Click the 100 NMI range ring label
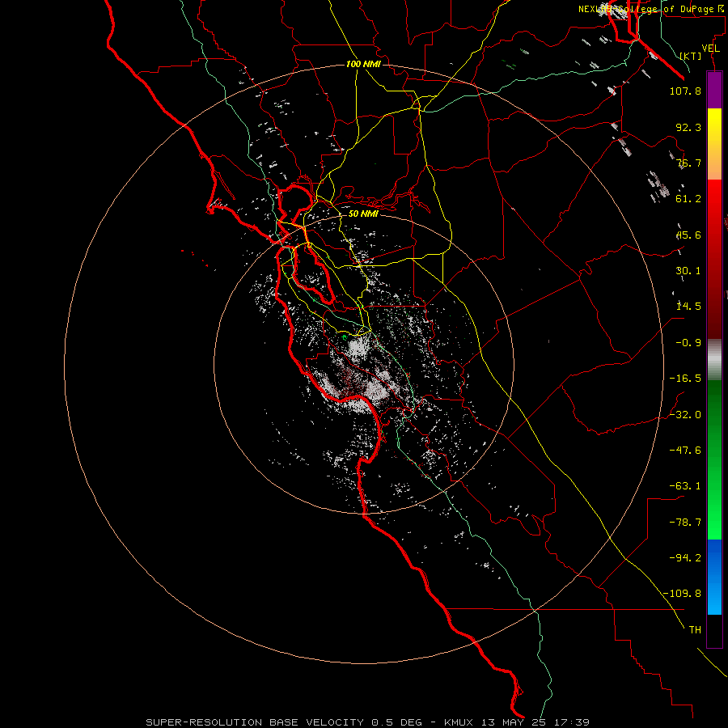 363,64
